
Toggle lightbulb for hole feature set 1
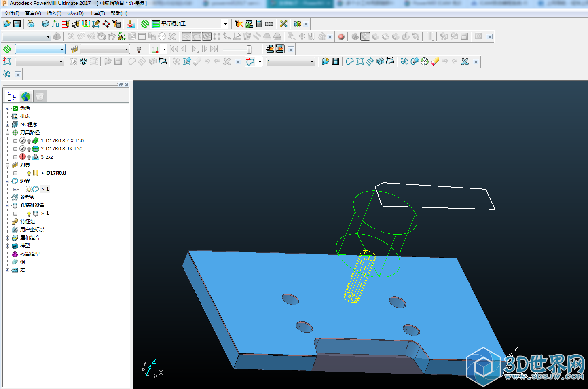click(29, 214)
